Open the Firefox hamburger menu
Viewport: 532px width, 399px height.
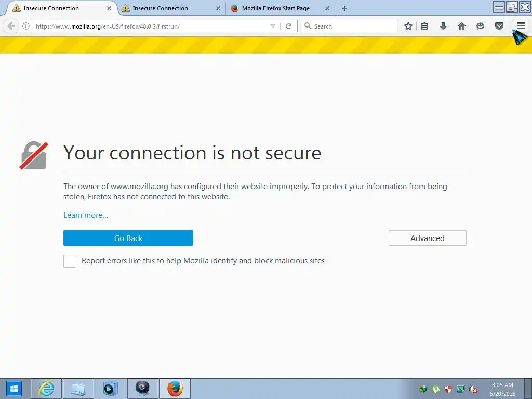[521, 26]
